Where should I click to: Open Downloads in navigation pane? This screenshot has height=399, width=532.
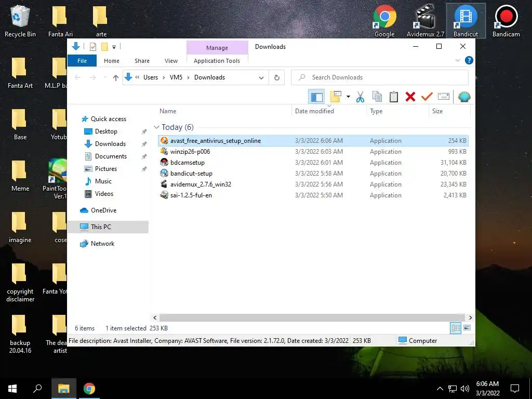(110, 144)
